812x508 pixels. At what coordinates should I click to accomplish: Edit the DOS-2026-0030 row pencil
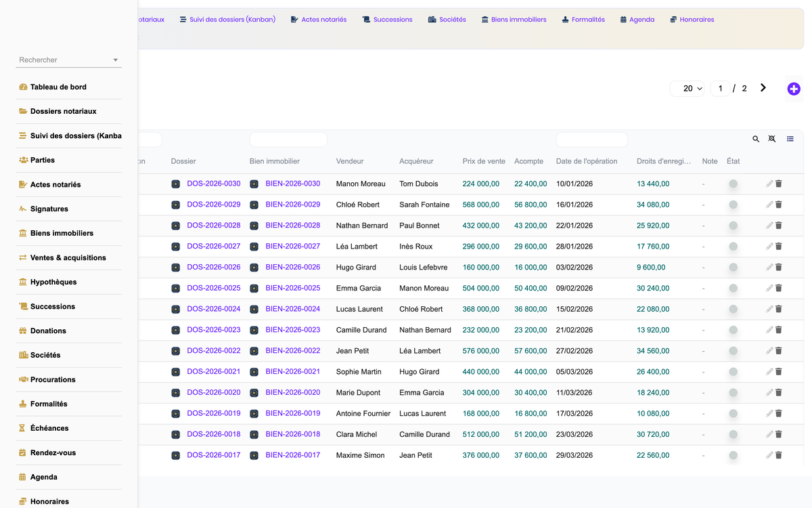[769, 184]
